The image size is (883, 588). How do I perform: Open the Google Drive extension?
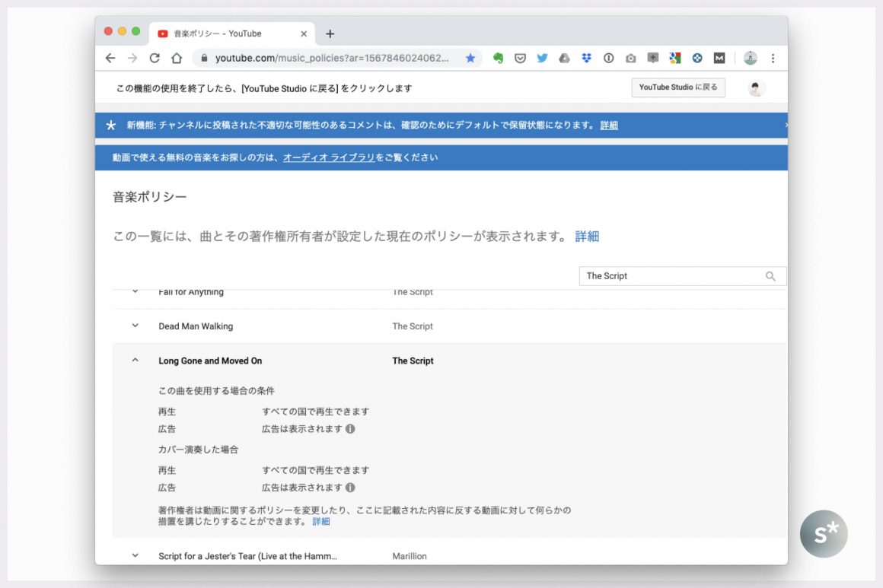(564, 58)
